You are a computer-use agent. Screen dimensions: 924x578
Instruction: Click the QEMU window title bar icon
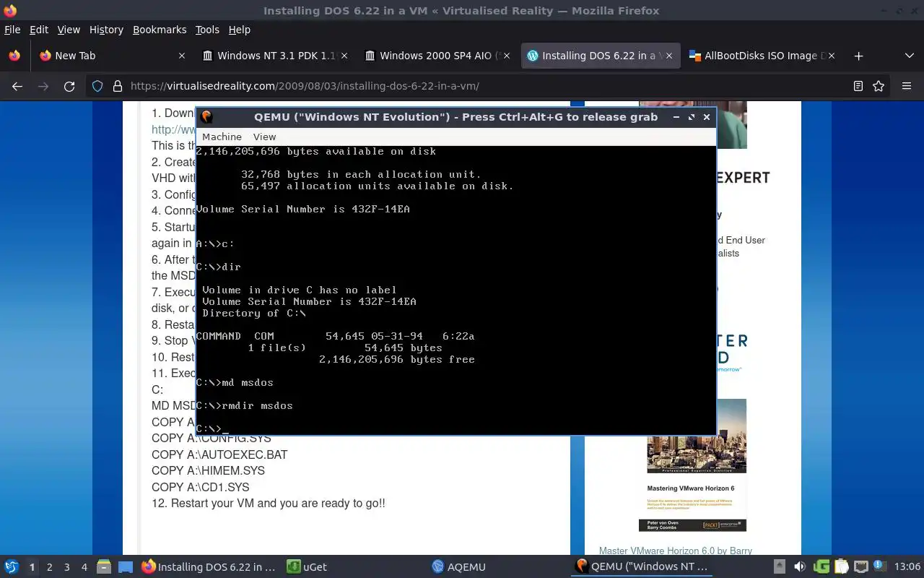(206, 117)
